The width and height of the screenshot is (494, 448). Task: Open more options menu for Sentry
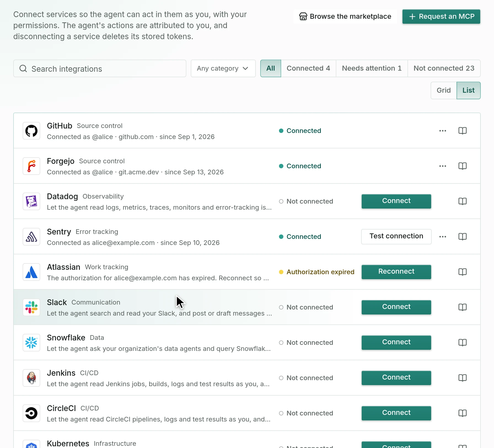443,237
